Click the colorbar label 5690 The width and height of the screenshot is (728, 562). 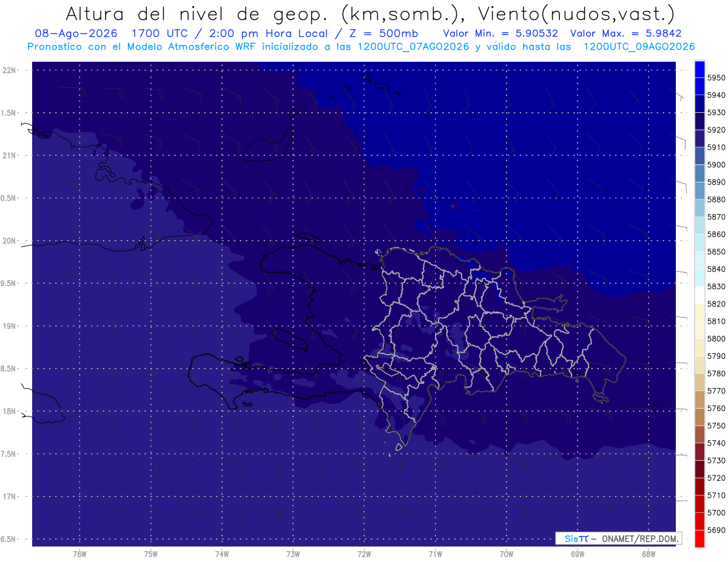(x=716, y=530)
